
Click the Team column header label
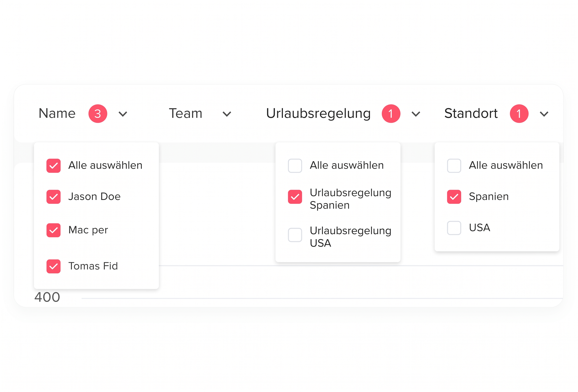coord(186,113)
